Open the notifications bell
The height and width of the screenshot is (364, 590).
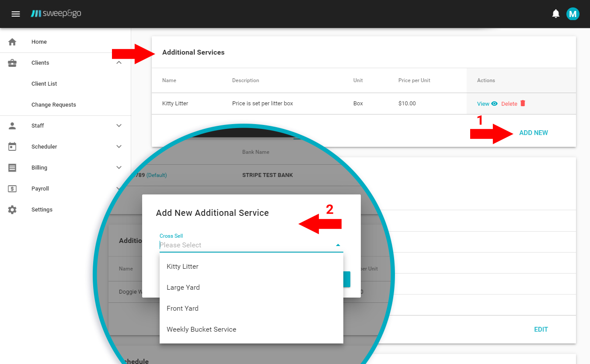(556, 14)
